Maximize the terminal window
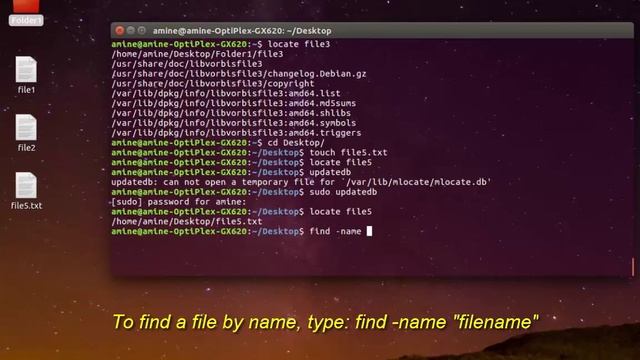Viewport: 640px width, 360px height. coord(142,31)
